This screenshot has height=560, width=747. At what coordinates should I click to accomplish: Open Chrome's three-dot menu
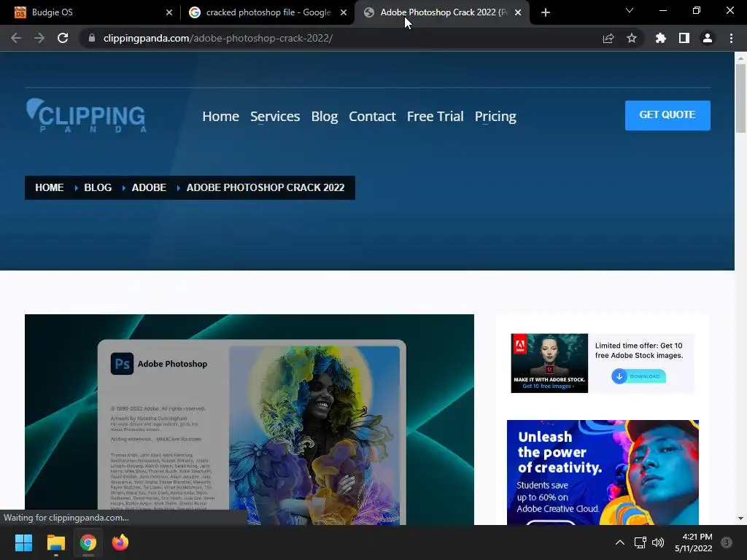(x=731, y=38)
